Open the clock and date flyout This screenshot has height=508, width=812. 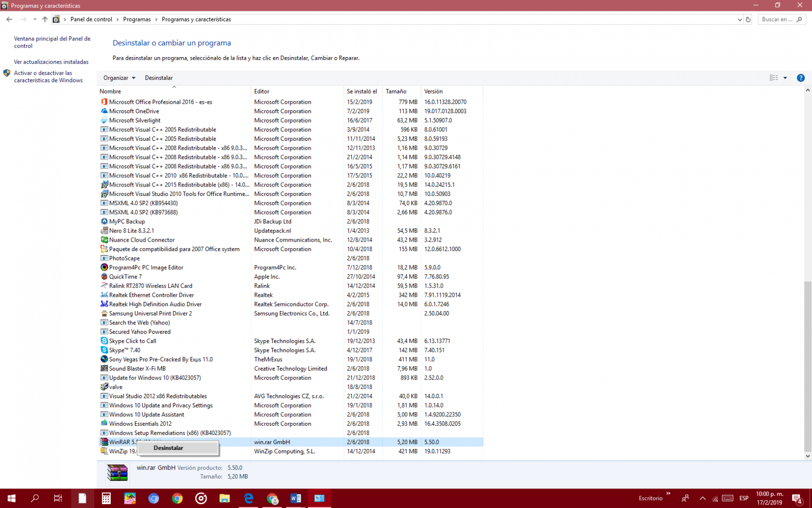tap(770, 498)
